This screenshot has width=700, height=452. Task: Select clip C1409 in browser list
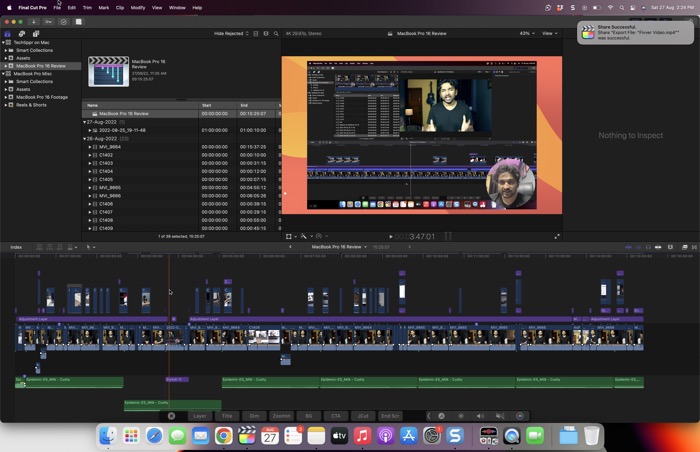[182, 228]
